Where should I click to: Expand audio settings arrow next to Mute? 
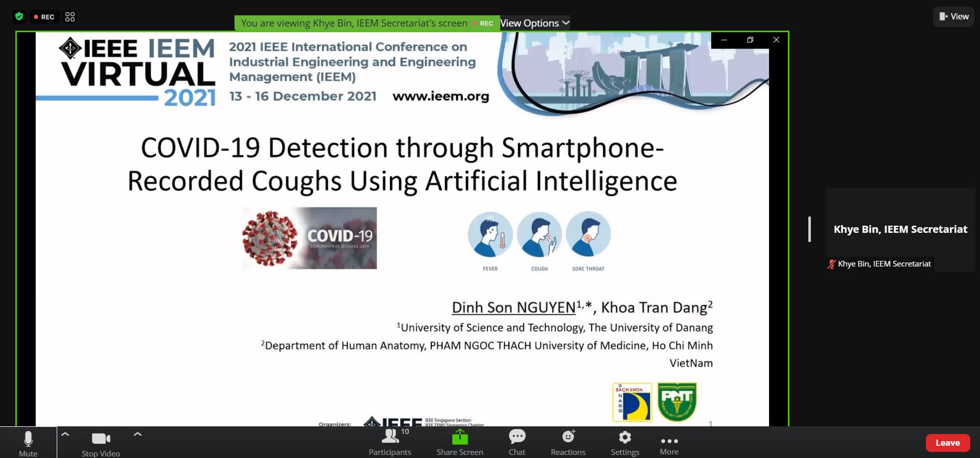[65, 435]
